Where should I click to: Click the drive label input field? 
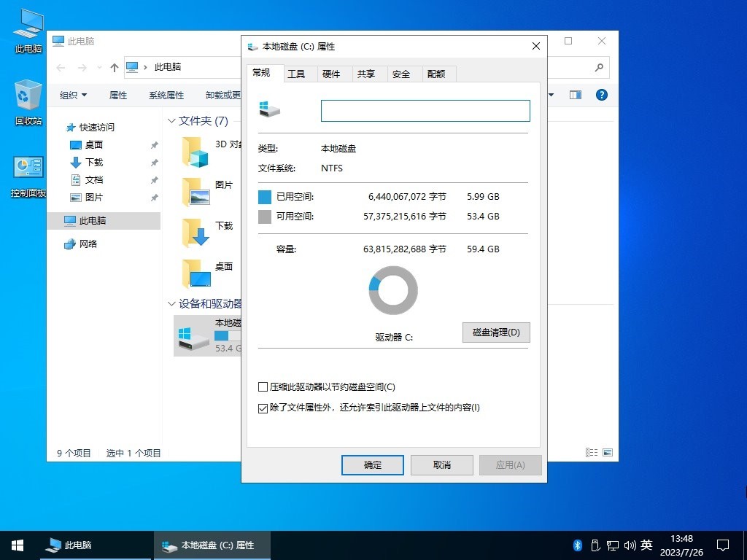coord(425,110)
